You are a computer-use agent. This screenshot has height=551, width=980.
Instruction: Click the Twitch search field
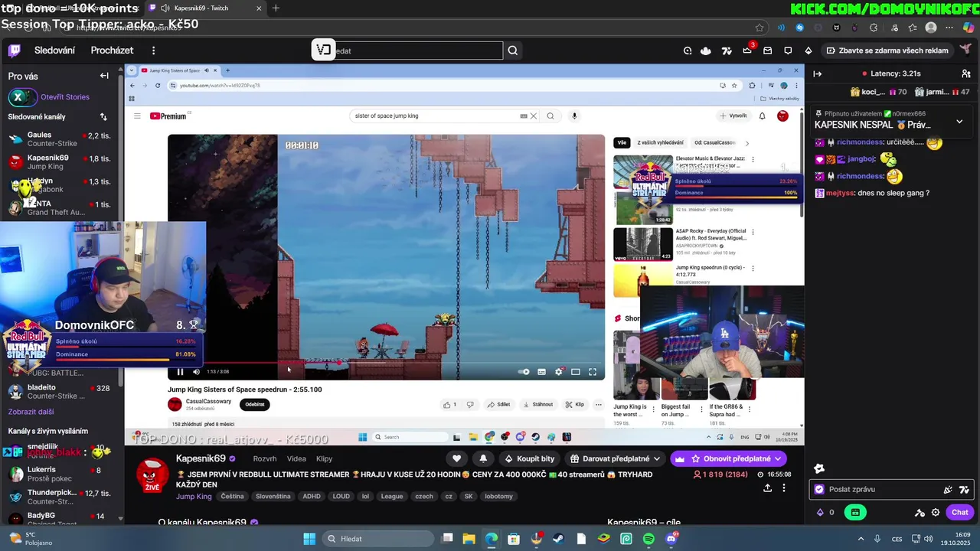click(407, 51)
